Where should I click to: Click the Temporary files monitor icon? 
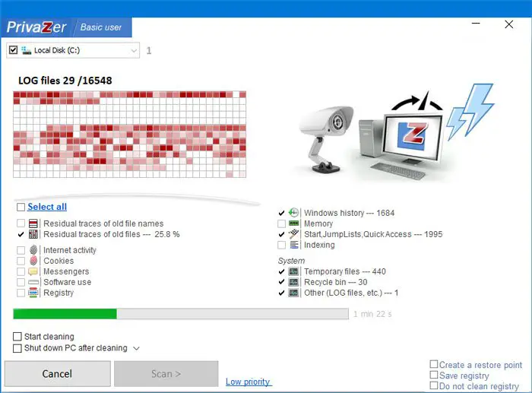coord(293,271)
